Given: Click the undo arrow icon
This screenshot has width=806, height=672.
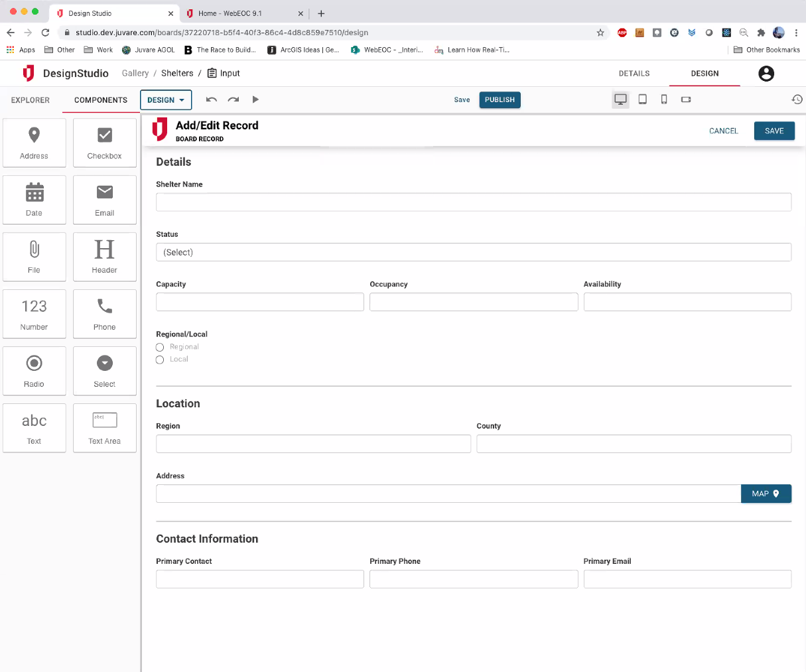Looking at the screenshot, I should pos(212,100).
